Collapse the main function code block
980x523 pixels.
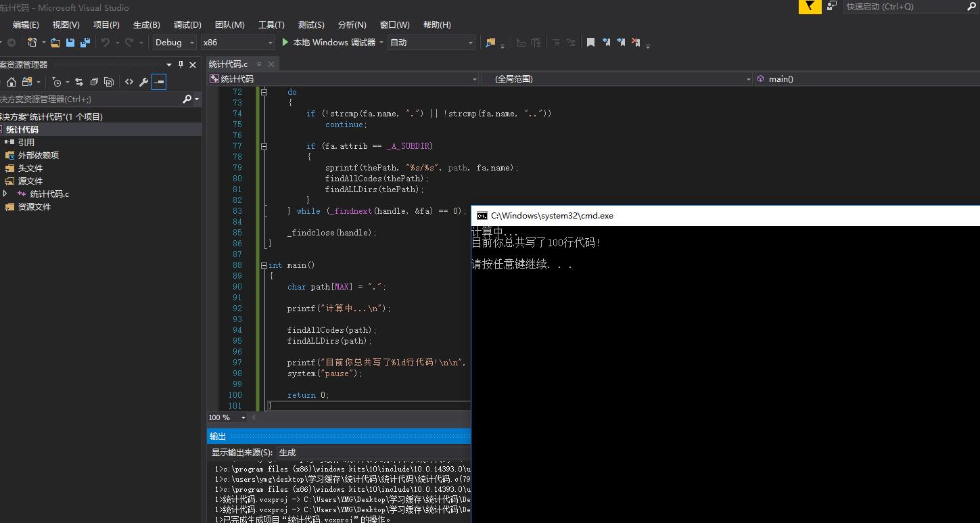264,265
